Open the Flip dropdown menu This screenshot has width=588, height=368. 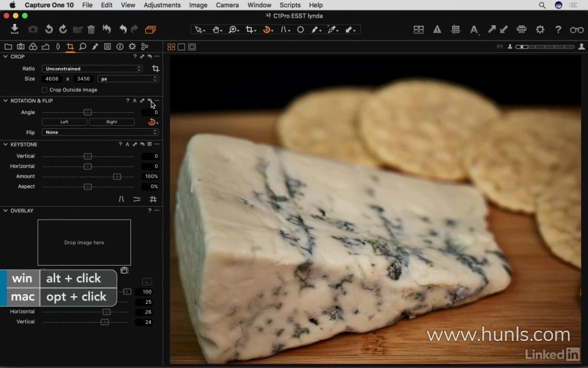click(x=100, y=132)
